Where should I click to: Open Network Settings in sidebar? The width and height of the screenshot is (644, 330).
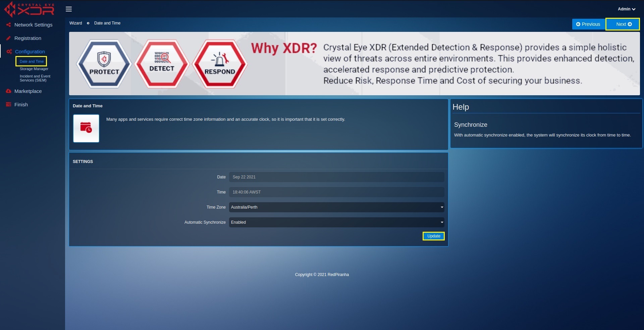pyautogui.click(x=33, y=25)
